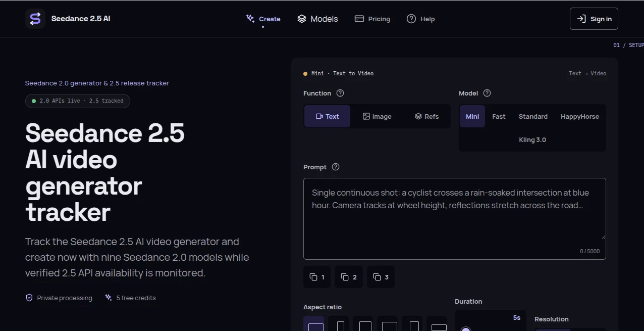
Task: Click the picture icon in Image function
Action: click(x=366, y=116)
